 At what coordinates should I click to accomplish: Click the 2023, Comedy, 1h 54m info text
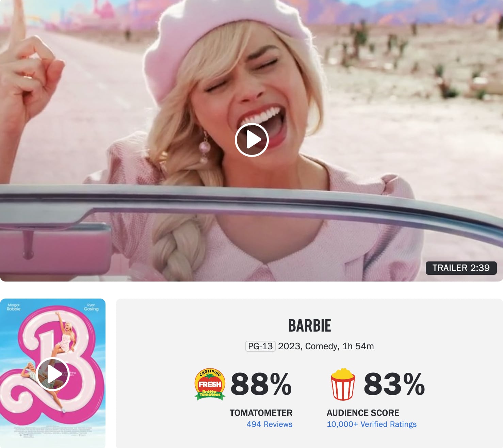click(x=326, y=346)
